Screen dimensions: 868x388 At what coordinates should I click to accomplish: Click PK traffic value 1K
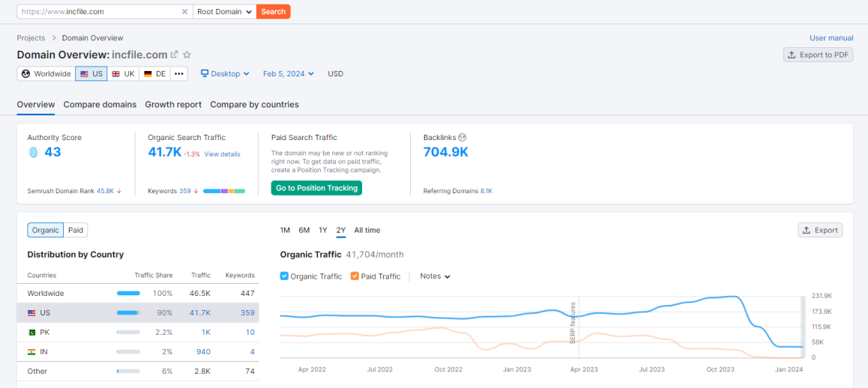pyautogui.click(x=205, y=332)
